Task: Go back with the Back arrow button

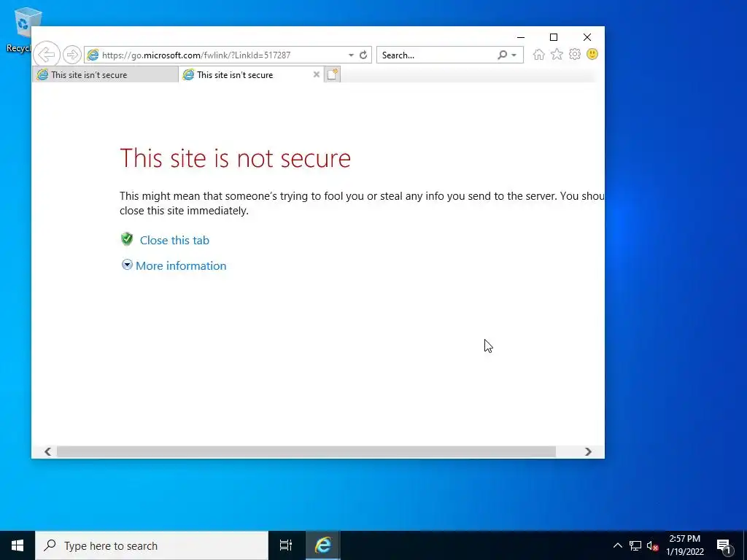Action: click(47, 55)
